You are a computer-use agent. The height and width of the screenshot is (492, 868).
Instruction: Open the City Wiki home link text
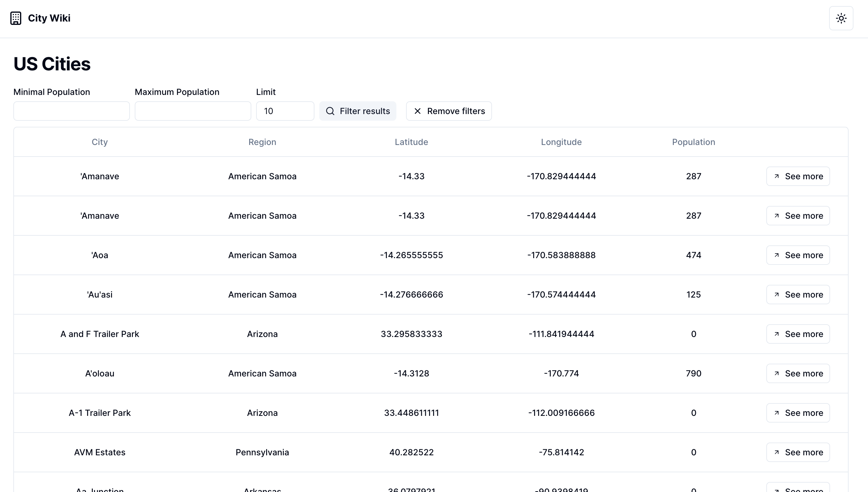click(x=49, y=18)
